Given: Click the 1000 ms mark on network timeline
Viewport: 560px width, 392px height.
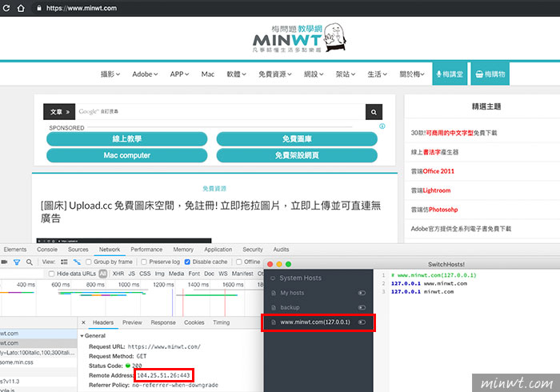Looking at the screenshot, I should click(x=129, y=285).
